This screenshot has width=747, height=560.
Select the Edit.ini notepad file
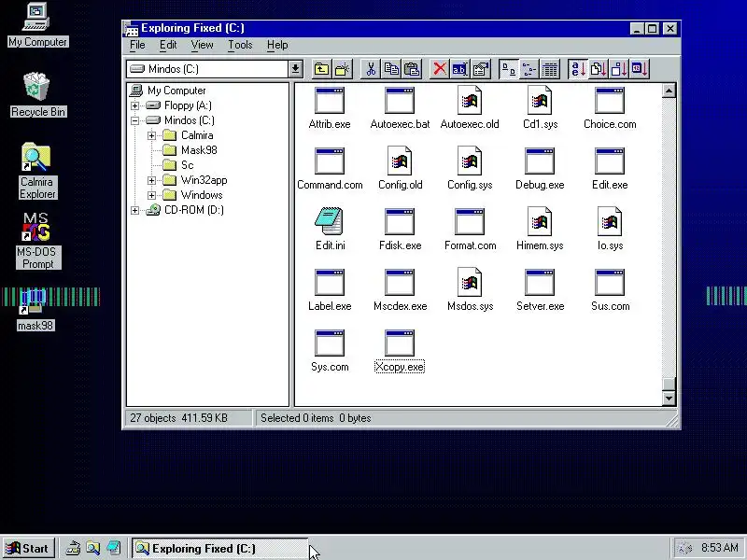click(x=330, y=229)
